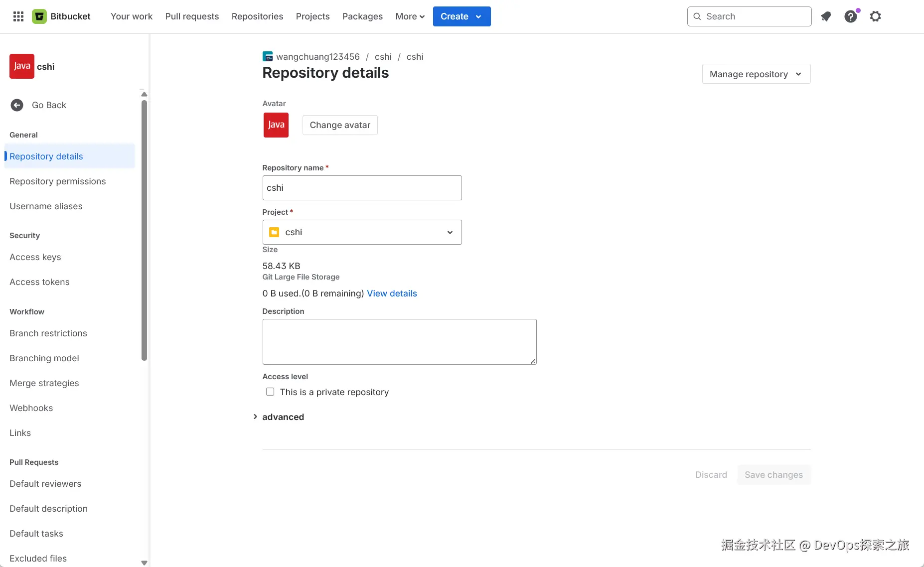Click the workspace icon in the breadcrumb
The width and height of the screenshot is (924, 567).
[x=268, y=57]
